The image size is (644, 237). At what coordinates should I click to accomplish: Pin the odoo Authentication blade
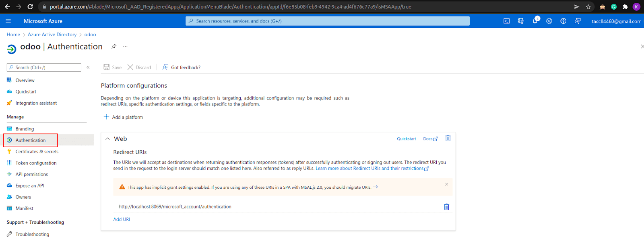pos(114,46)
